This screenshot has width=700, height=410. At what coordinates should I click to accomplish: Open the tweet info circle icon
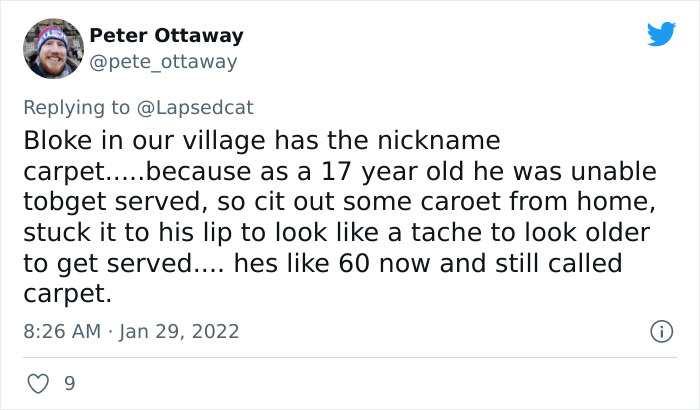(x=660, y=330)
